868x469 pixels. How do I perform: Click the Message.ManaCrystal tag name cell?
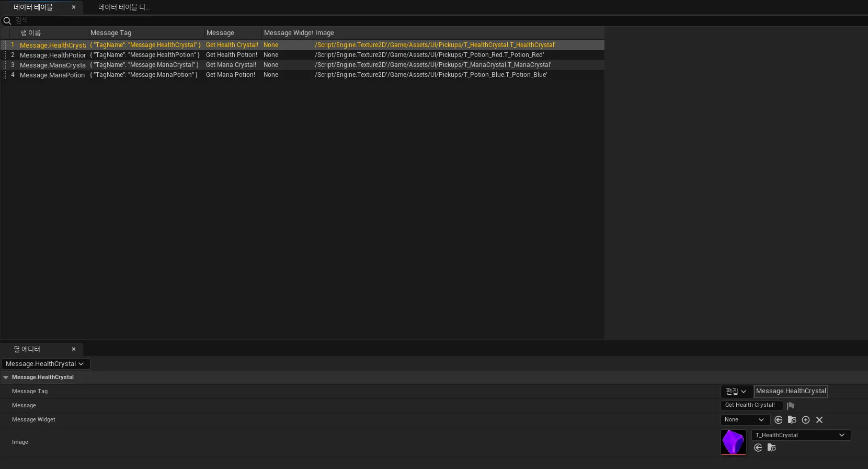(x=144, y=65)
